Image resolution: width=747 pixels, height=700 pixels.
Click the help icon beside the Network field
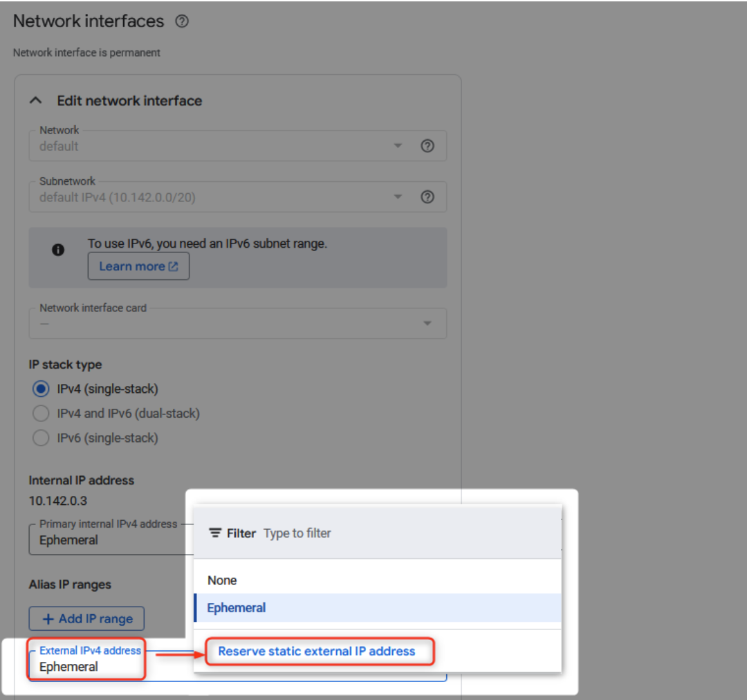pyautogui.click(x=427, y=146)
